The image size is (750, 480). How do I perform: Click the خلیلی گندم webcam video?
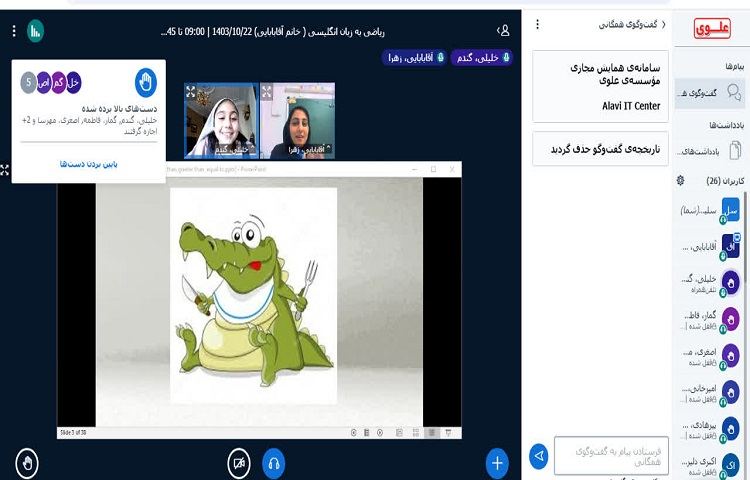click(x=221, y=120)
